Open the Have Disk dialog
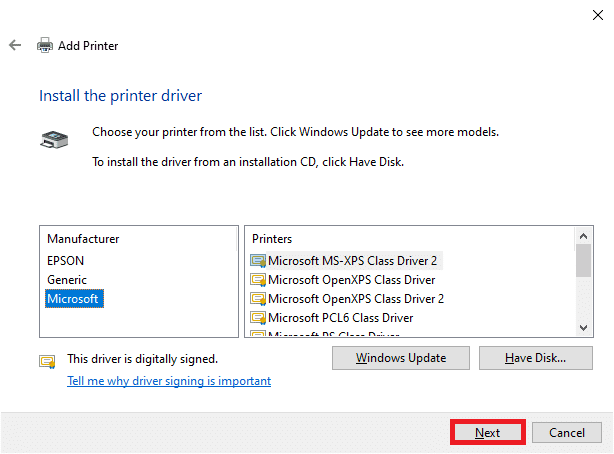 [x=535, y=358]
